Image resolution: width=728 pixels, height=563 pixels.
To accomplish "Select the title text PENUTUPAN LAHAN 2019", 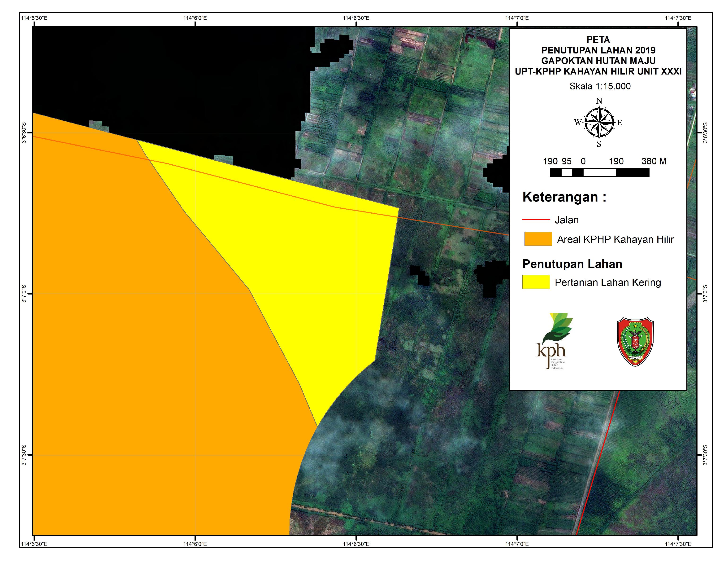I will [x=598, y=50].
